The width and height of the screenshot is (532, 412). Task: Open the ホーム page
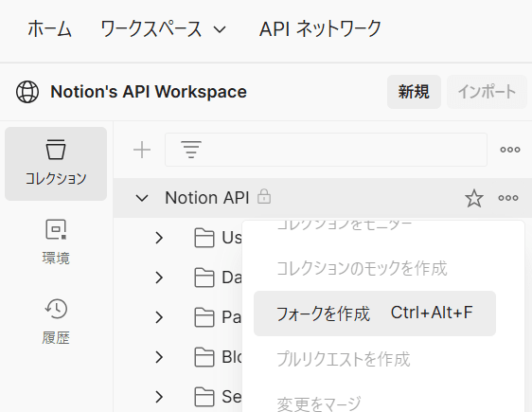[x=49, y=28]
